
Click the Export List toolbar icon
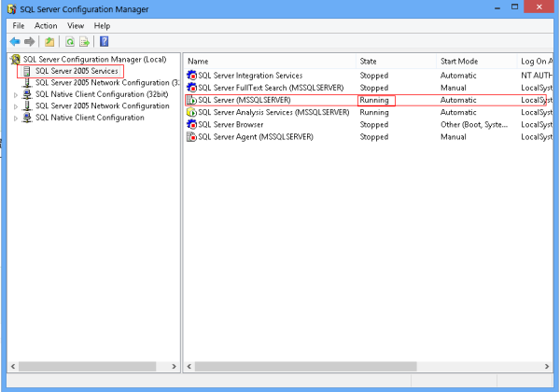(x=85, y=42)
